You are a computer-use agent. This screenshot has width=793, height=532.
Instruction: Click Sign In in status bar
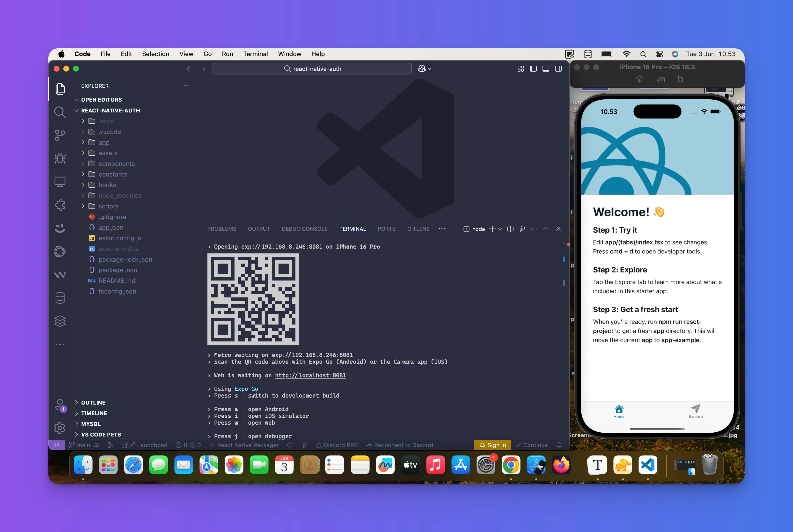pos(493,445)
